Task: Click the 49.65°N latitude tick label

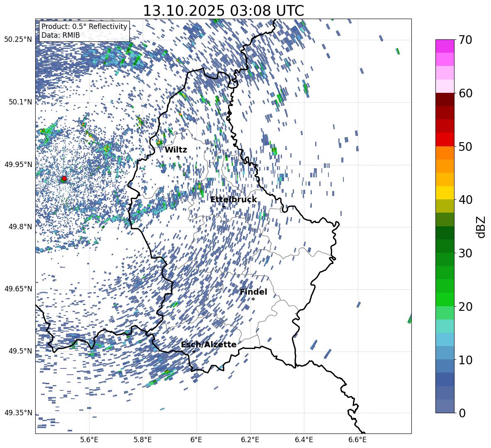Action: 18,288
